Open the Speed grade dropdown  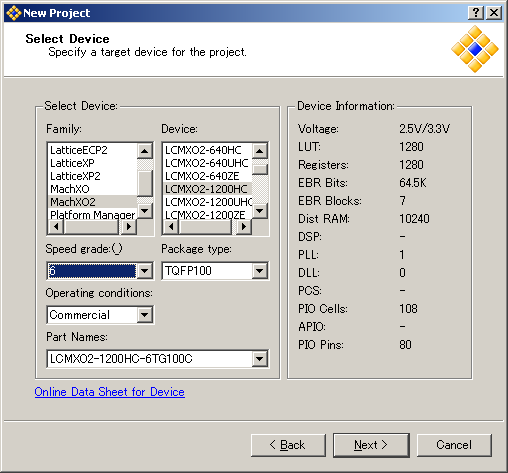coord(145,271)
